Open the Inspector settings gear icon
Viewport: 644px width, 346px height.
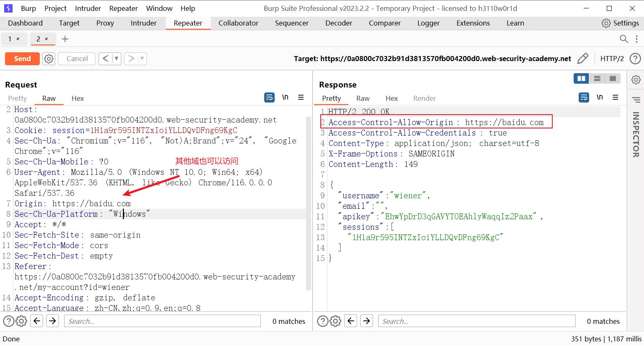pos(636,79)
